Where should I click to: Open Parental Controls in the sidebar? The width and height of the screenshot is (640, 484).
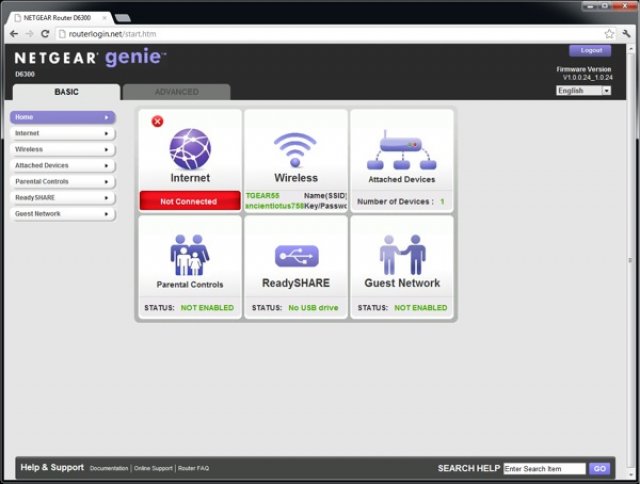[63, 182]
